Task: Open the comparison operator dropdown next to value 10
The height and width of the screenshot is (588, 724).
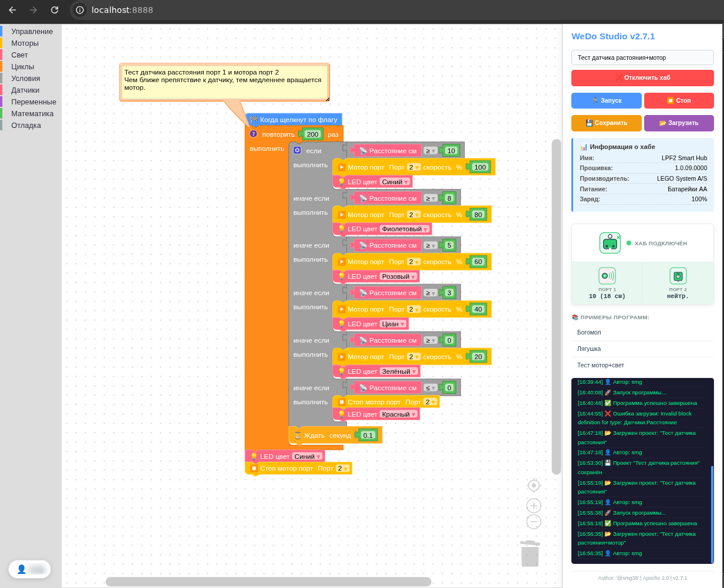Action: coord(430,151)
